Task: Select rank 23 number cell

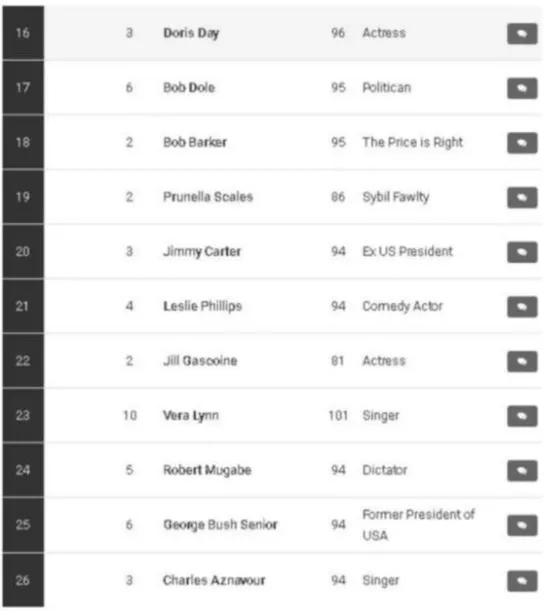Action: click(x=23, y=415)
